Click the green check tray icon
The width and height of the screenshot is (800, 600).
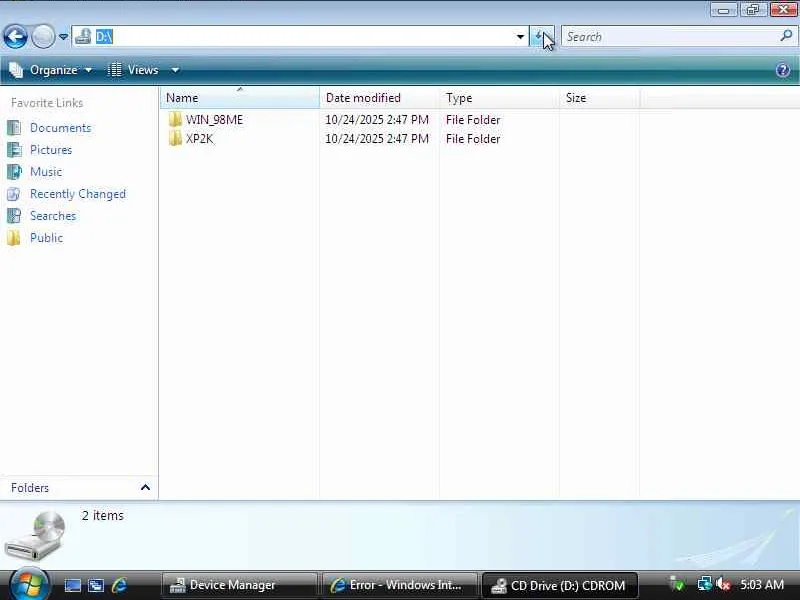tap(678, 584)
